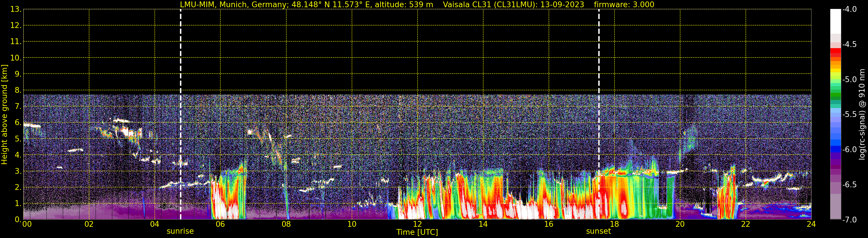Click the height axis tick label '12.'

coord(16,26)
